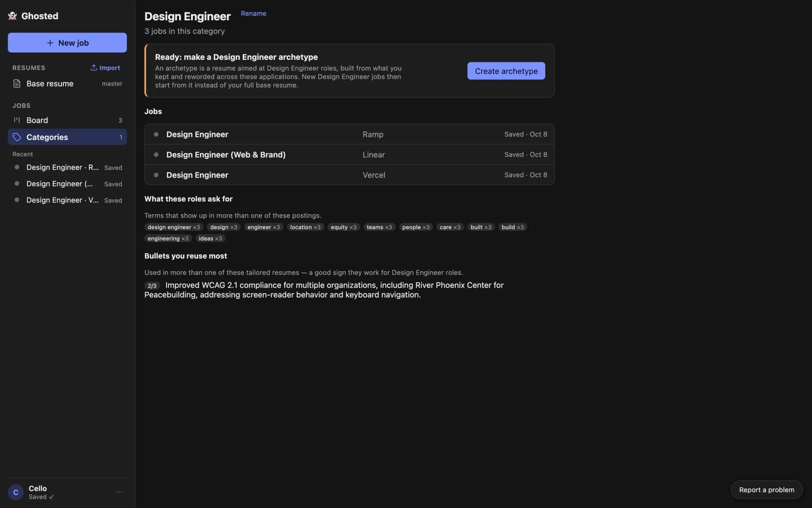Screen dimensions: 812x508
Task: Click the Ghosted ghost logo icon
Action: point(12,16)
